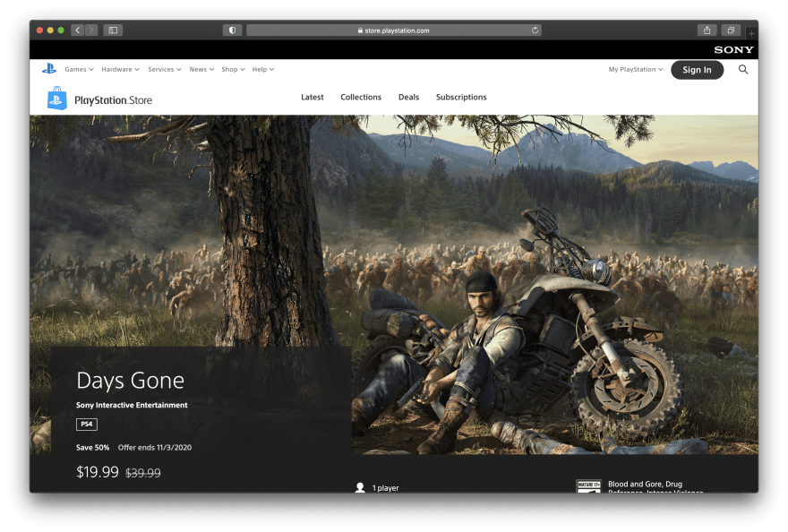Expand the News dropdown menu
Viewport: 788px width, 532px height.
coord(201,69)
